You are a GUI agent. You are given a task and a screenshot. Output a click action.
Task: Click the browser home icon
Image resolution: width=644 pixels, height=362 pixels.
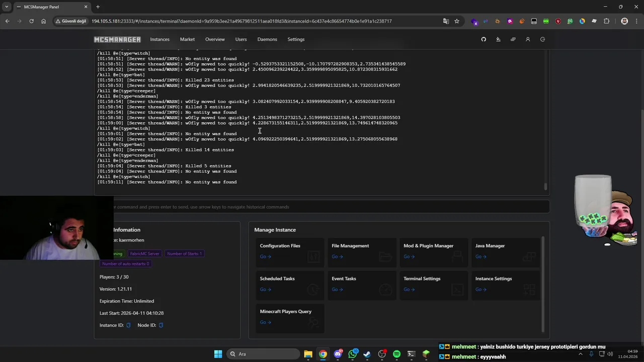43,21
